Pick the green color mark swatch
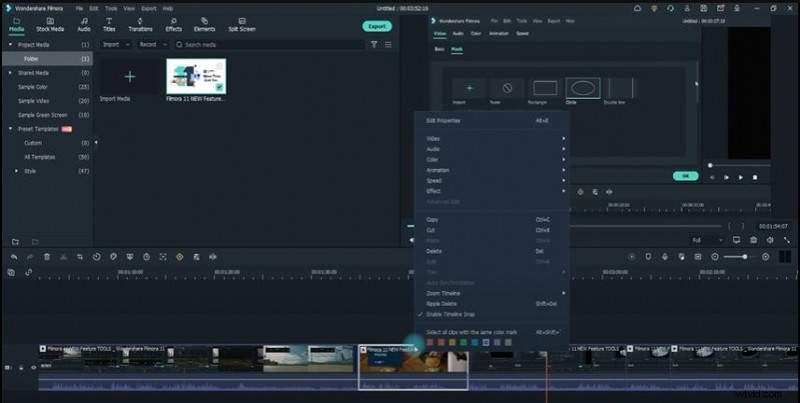This screenshot has height=403, width=800. point(463,342)
